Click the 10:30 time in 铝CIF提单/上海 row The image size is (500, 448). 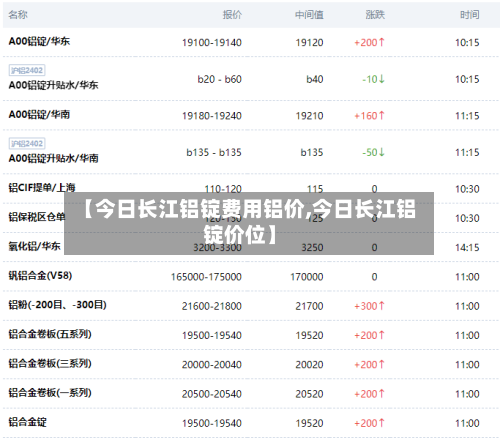click(467, 189)
